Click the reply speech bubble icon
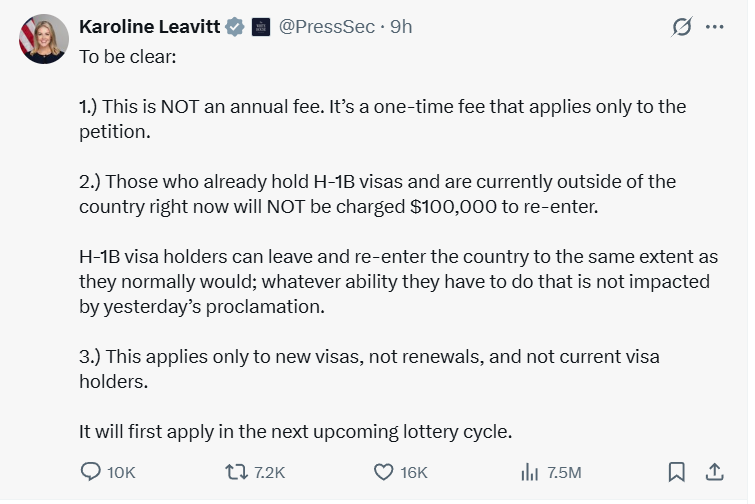755x504 pixels. (x=91, y=472)
